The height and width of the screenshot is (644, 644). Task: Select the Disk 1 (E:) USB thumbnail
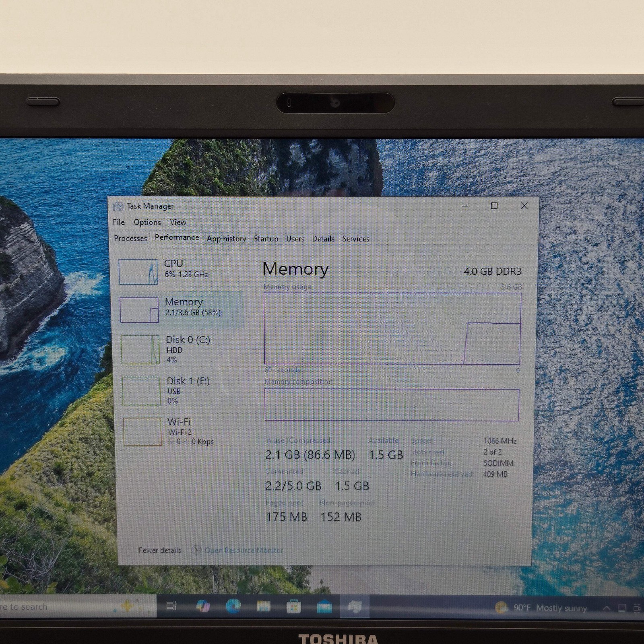141,390
